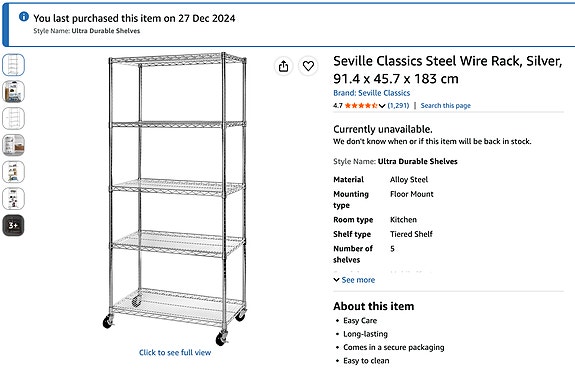Screen dimensions: 575x370
Task: Click the orange star rating icons
Action: (x=361, y=106)
